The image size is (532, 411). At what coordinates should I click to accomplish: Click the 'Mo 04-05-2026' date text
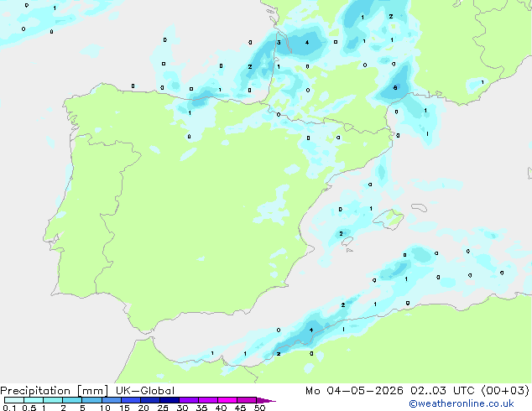coord(354,391)
